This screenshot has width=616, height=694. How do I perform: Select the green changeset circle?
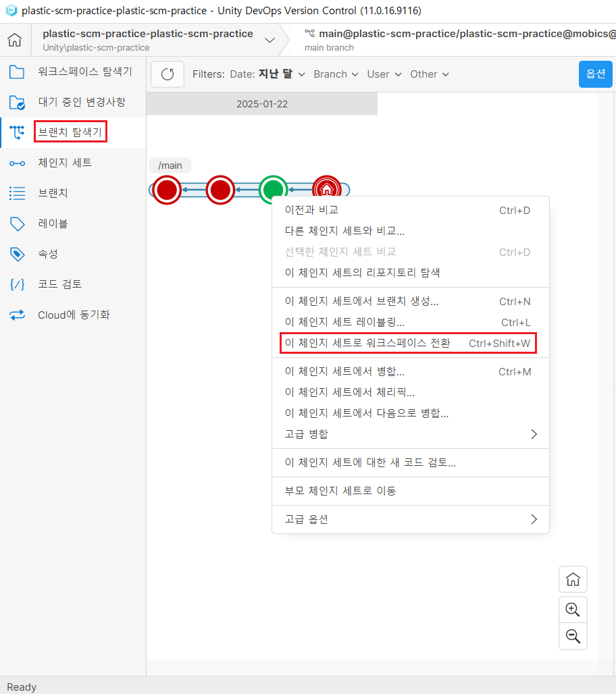pyautogui.click(x=274, y=190)
